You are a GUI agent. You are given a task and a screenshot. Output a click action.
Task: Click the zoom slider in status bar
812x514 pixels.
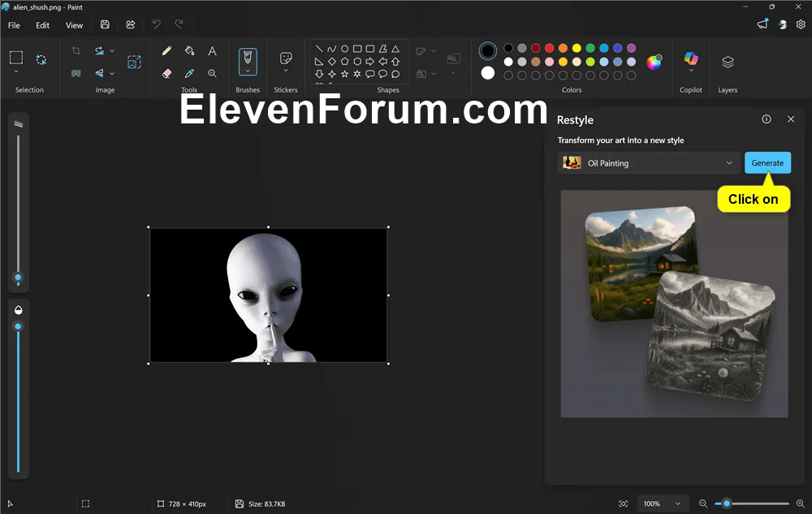752,503
